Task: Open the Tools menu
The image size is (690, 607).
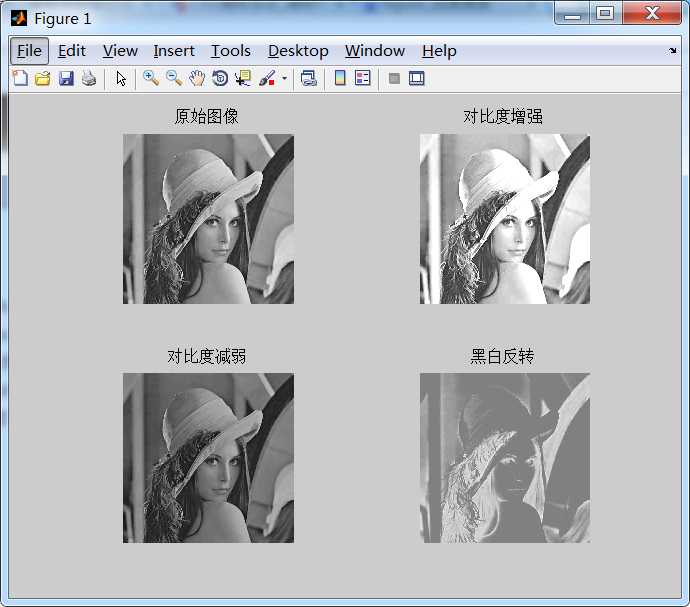Action: (231, 51)
